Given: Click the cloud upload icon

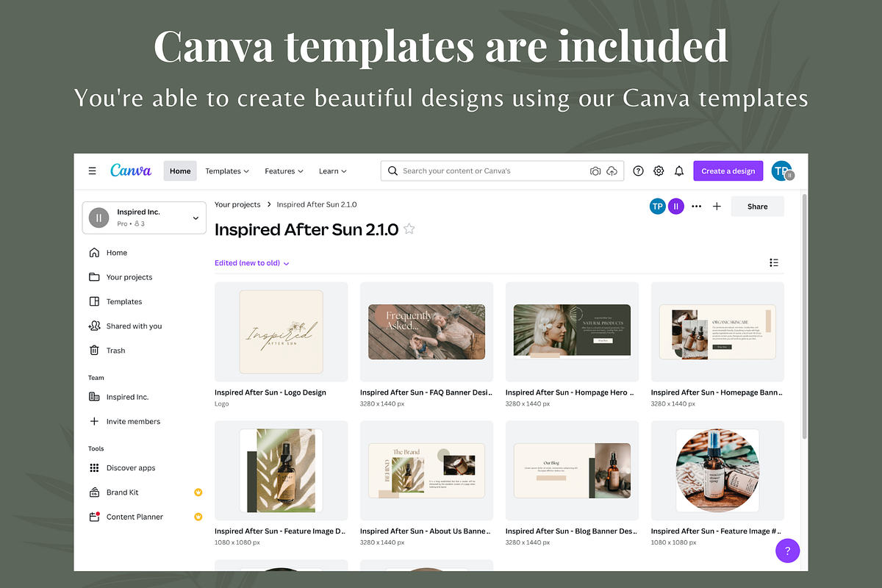Looking at the screenshot, I should (612, 171).
